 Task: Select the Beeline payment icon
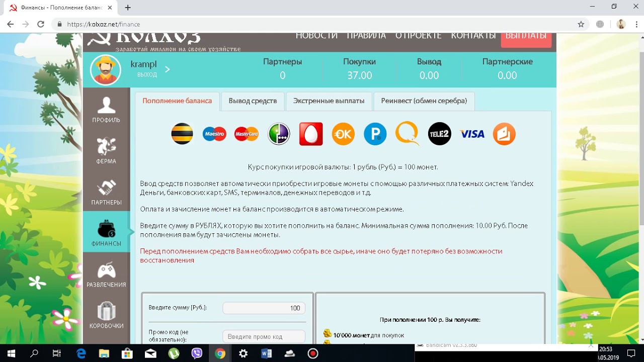tap(182, 134)
